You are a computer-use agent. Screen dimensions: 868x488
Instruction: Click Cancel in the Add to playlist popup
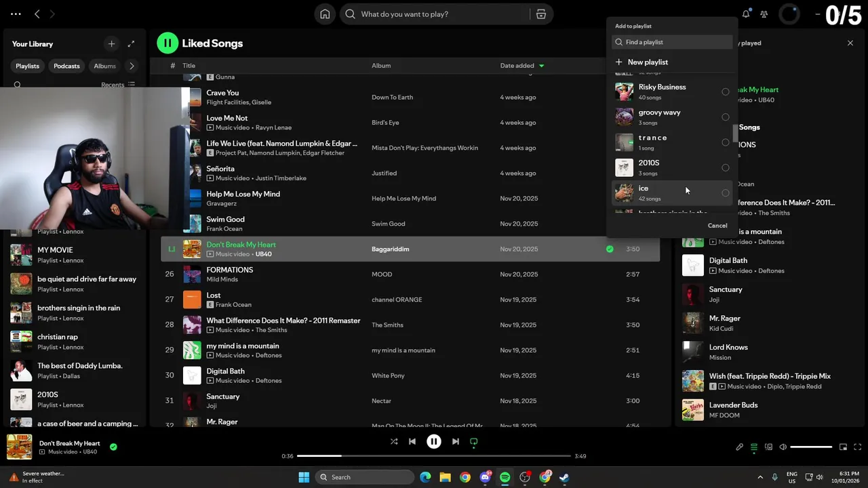(x=717, y=226)
